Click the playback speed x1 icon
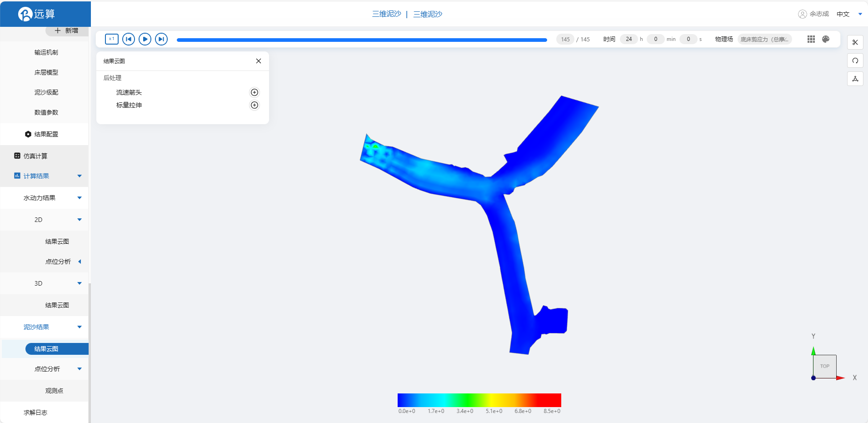 pos(112,39)
